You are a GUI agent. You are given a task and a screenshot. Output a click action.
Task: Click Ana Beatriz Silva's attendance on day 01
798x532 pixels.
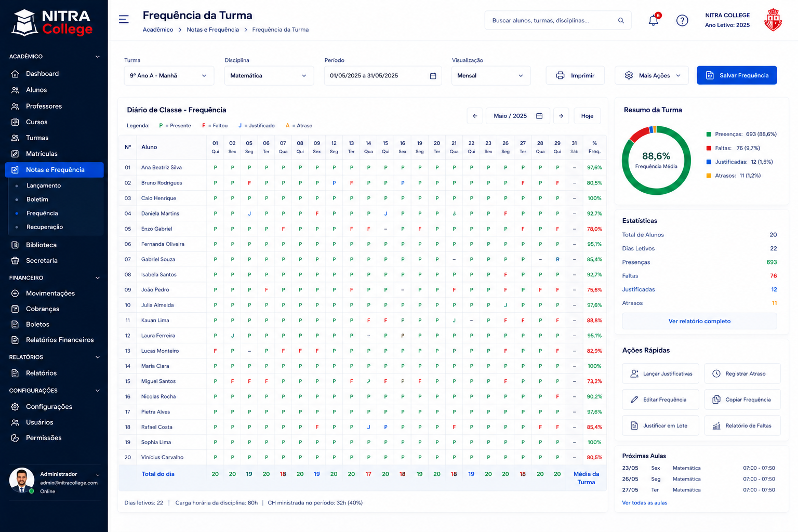[215, 168]
